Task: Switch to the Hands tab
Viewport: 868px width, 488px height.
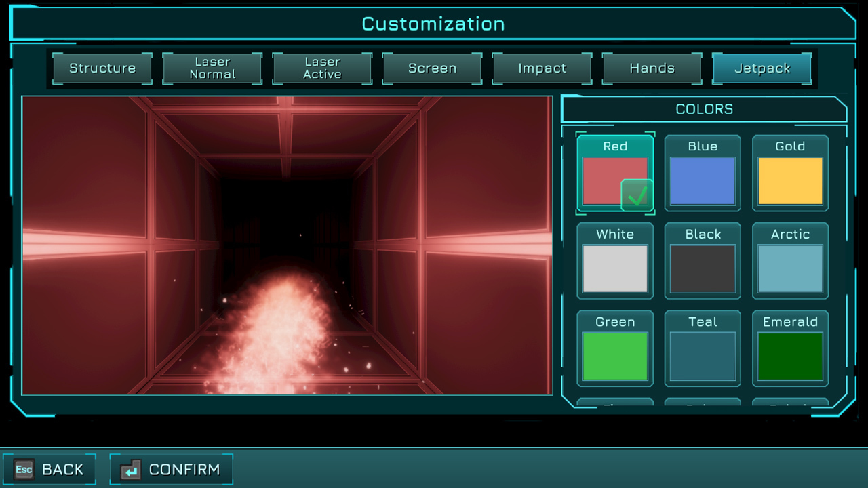Action: pos(652,68)
